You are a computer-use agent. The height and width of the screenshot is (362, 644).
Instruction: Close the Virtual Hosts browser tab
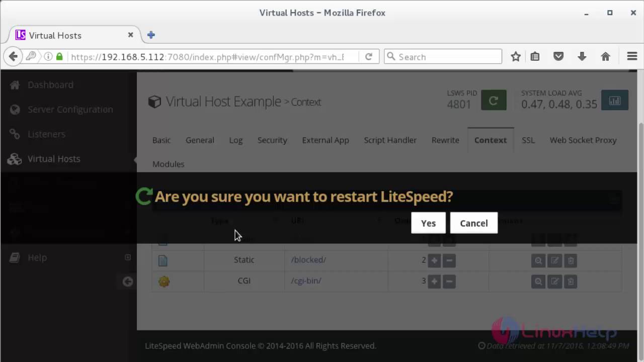[130, 35]
